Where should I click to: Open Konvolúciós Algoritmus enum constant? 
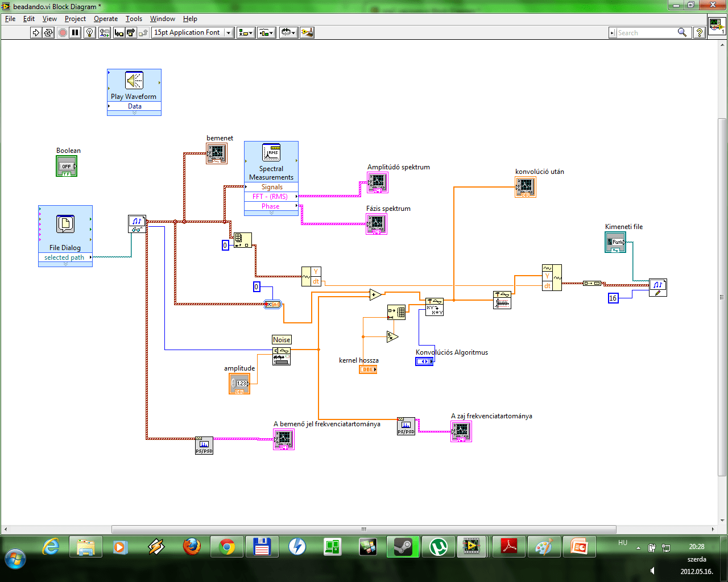coord(424,361)
